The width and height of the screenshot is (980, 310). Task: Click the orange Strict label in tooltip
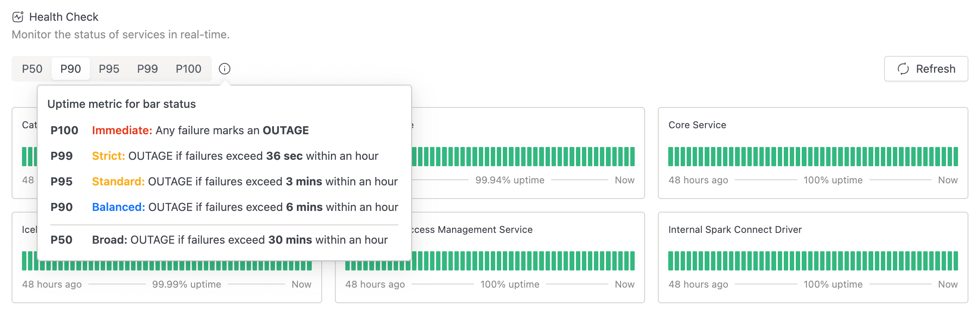click(108, 156)
